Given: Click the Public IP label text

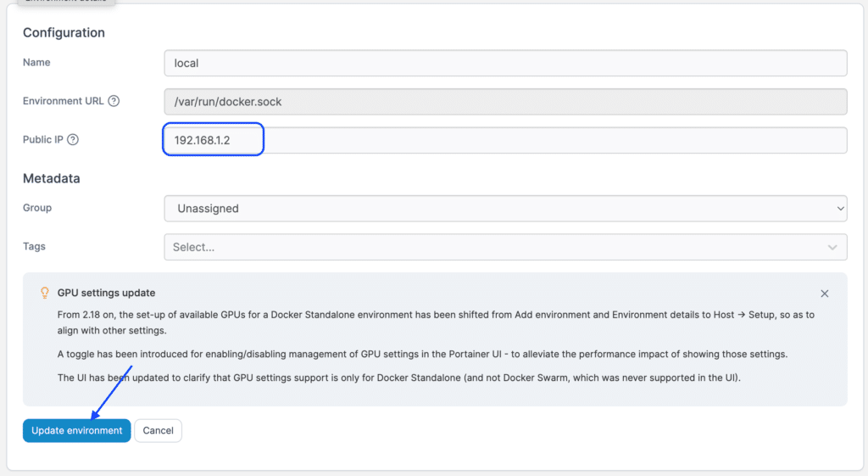Looking at the screenshot, I should (43, 140).
